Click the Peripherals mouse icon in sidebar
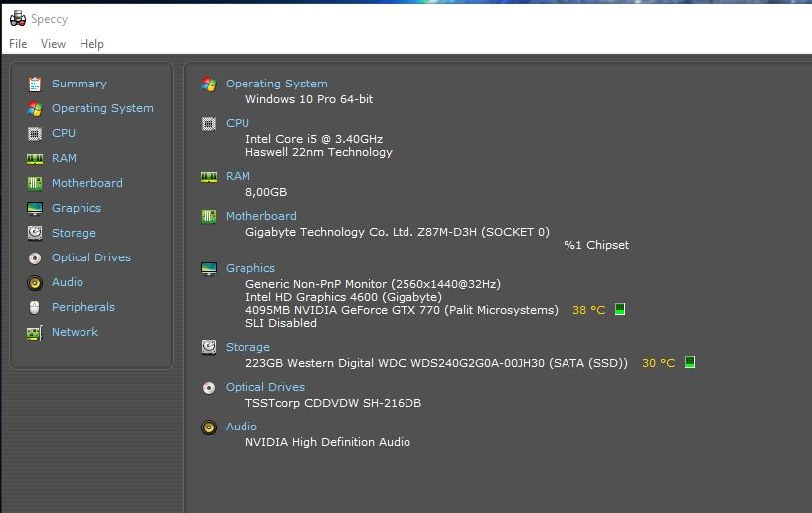 tap(35, 307)
